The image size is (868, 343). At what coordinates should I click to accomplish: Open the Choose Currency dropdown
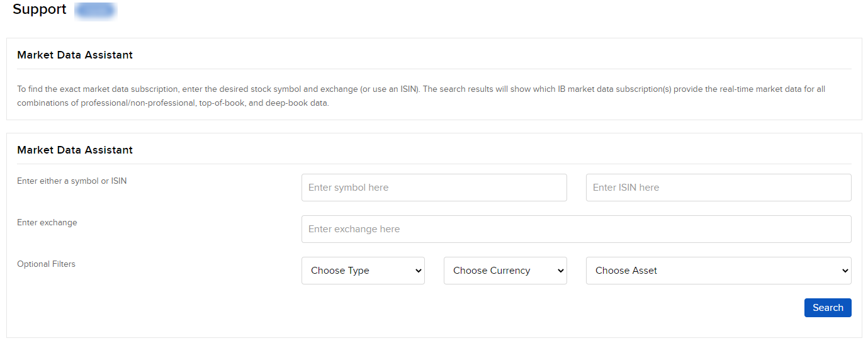[x=505, y=271]
